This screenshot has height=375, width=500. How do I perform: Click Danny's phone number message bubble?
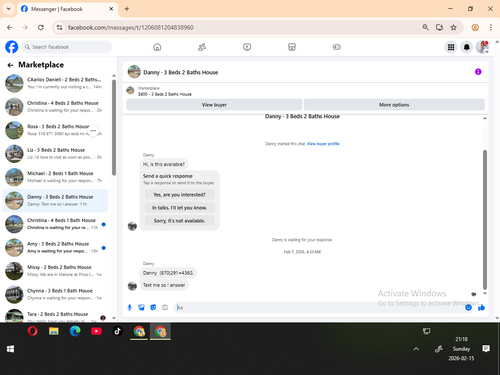(168, 273)
